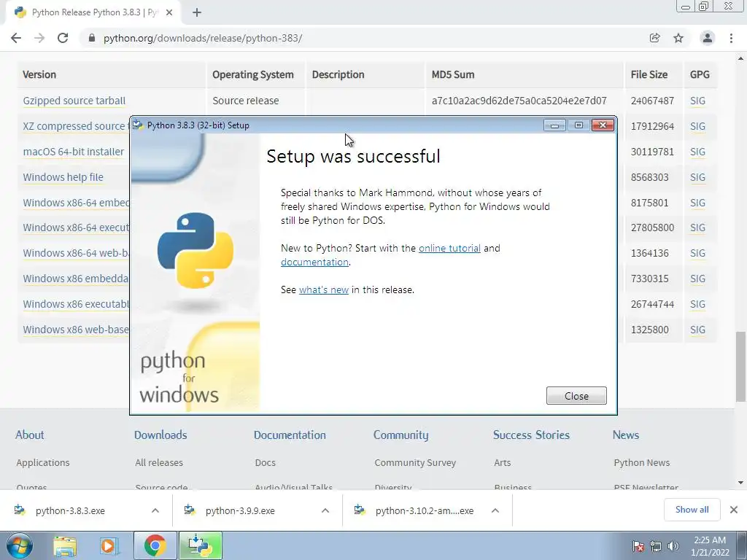Click Show all downloads button

point(692,510)
